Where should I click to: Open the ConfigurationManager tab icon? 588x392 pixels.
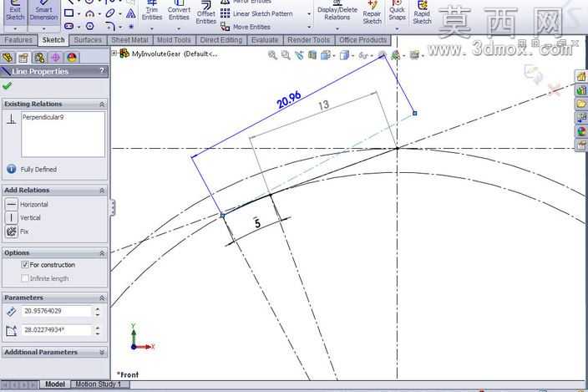tap(39, 58)
